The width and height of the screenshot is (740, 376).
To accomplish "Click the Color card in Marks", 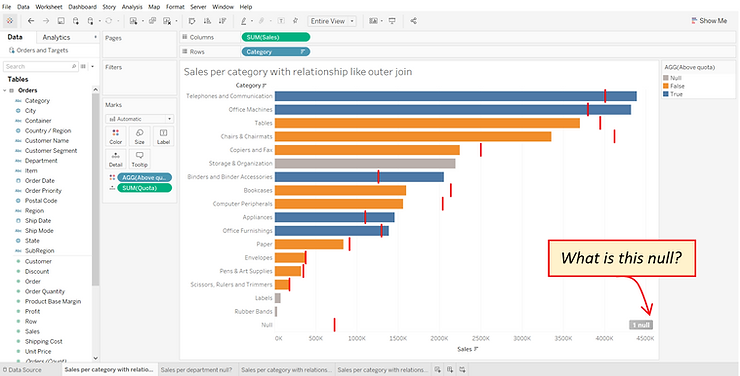I will click(x=116, y=136).
